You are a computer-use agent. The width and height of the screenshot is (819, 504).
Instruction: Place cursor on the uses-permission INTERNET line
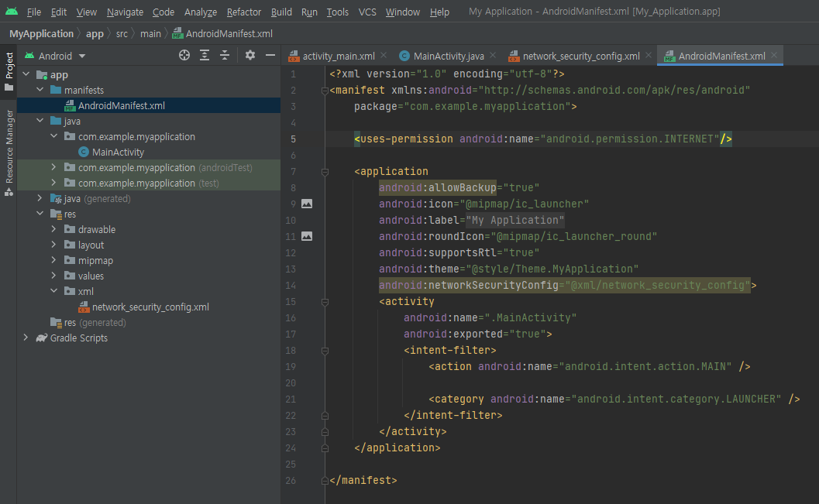coord(543,139)
